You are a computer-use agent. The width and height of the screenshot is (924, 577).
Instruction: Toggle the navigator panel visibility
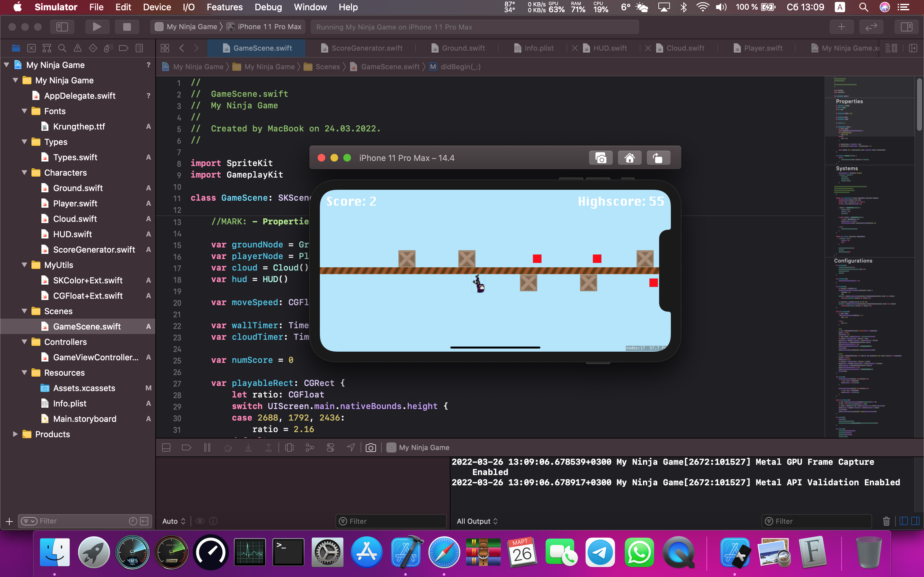(x=62, y=27)
